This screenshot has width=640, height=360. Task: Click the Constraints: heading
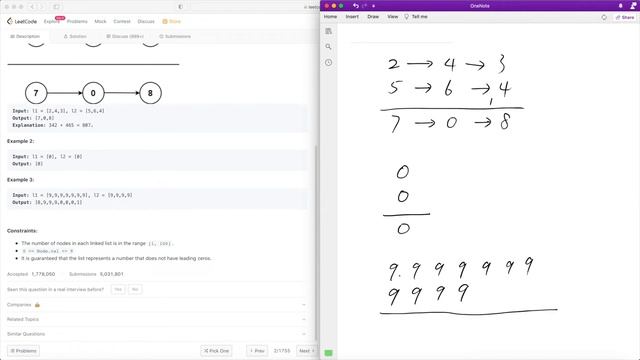pyautogui.click(x=22, y=231)
